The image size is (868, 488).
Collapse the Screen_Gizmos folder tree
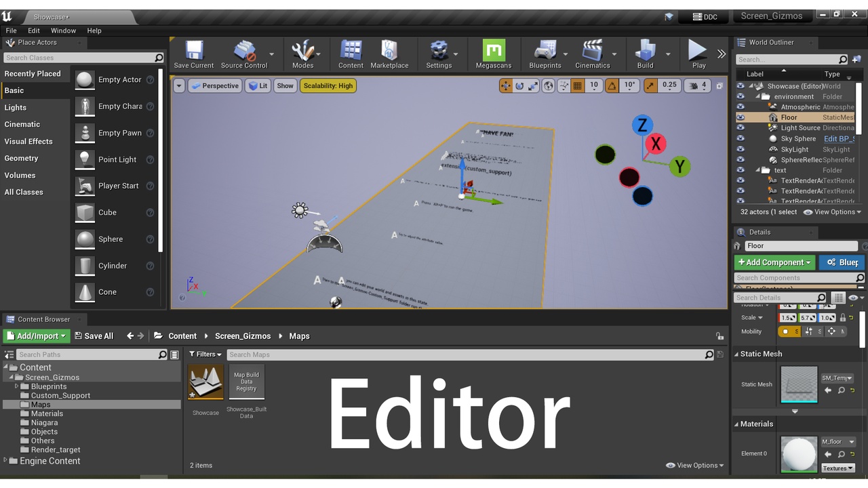pos(12,378)
